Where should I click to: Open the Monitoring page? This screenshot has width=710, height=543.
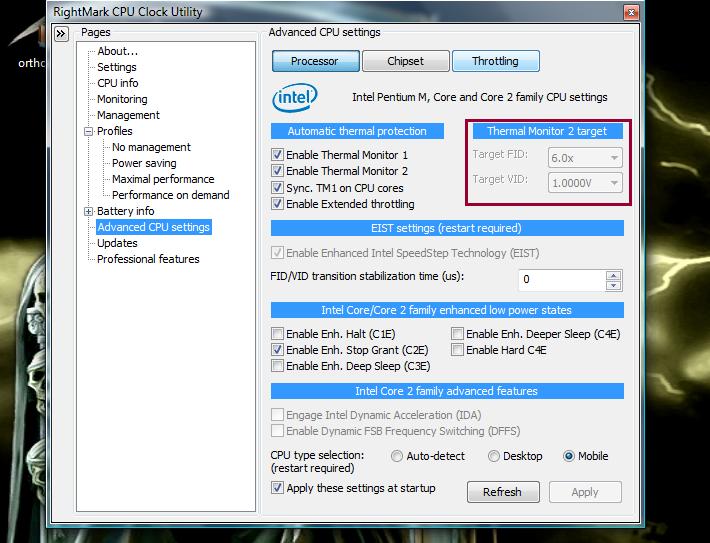tap(122, 99)
